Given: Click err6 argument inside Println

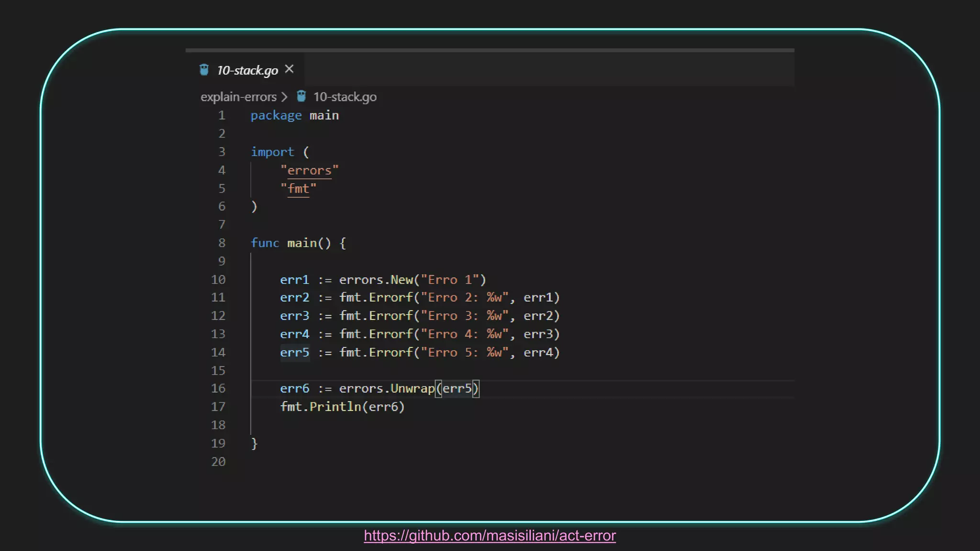Looking at the screenshot, I should (x=383, y=407).
